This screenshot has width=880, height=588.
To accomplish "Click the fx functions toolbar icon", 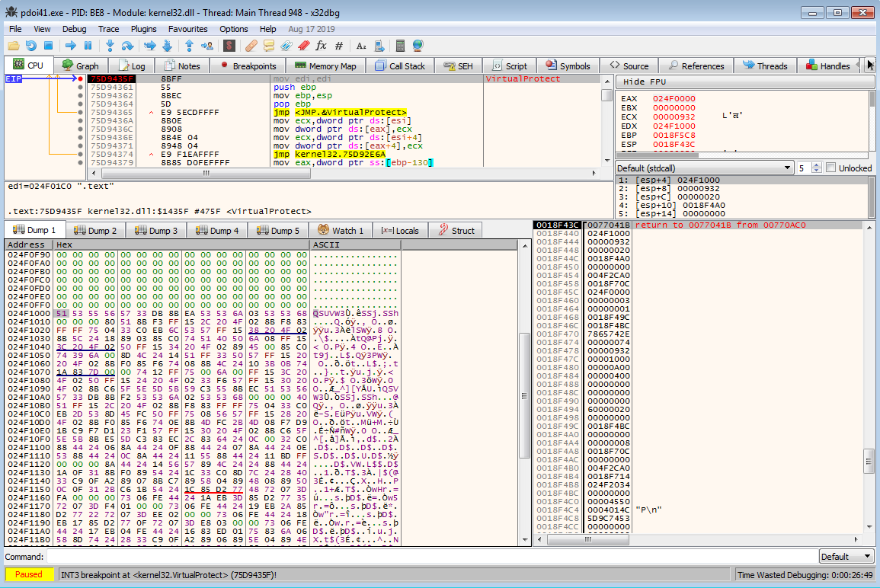I will pyautogui.click(x=321, y=46).
